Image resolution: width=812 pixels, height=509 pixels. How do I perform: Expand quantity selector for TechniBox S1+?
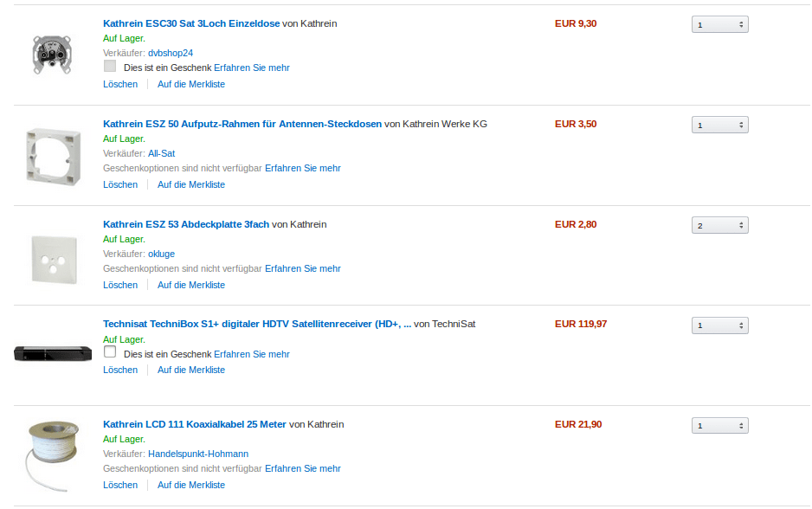pyautogui.click(x=719, y=325)
